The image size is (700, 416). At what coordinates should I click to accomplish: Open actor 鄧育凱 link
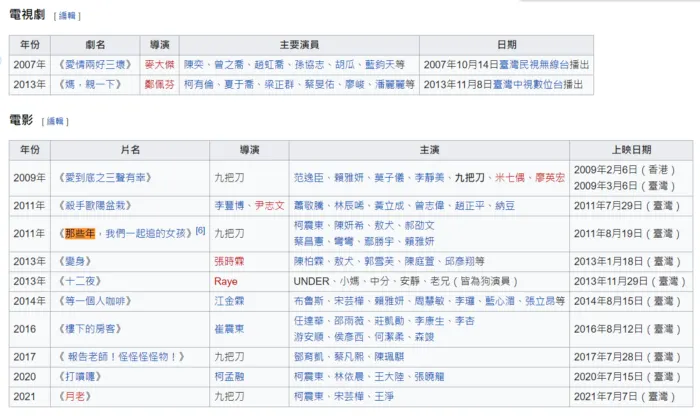tap(308, 357)
